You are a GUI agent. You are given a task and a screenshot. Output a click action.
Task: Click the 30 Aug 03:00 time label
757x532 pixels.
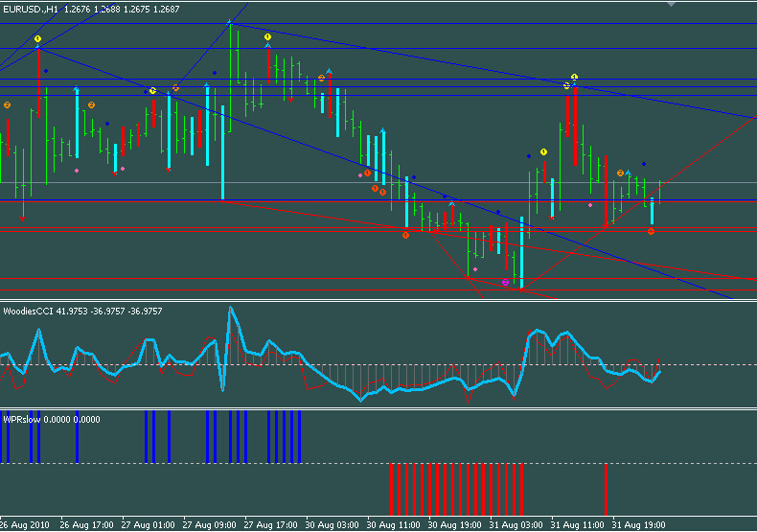click(x=332, y=524)
